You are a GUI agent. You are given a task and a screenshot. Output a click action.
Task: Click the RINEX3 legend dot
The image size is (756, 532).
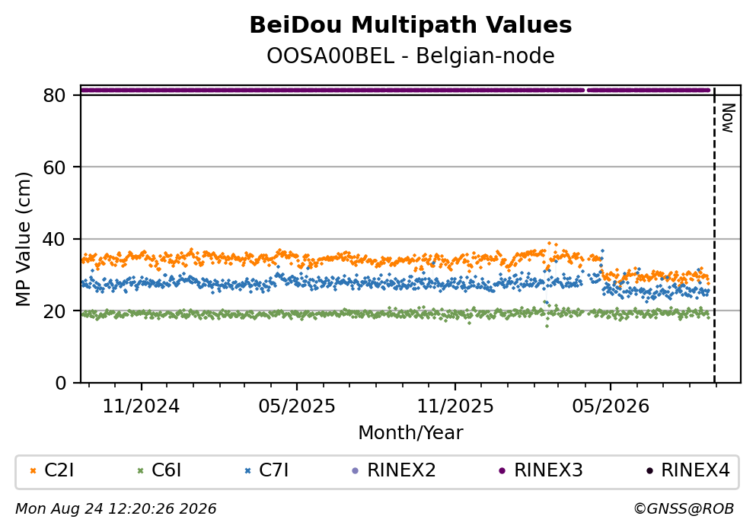(x=502, y=471)
